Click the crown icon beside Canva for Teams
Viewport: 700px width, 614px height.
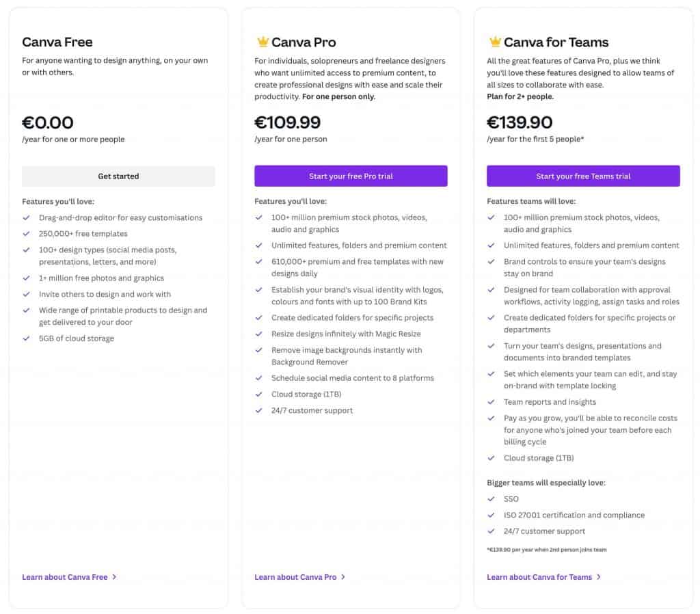495,41
